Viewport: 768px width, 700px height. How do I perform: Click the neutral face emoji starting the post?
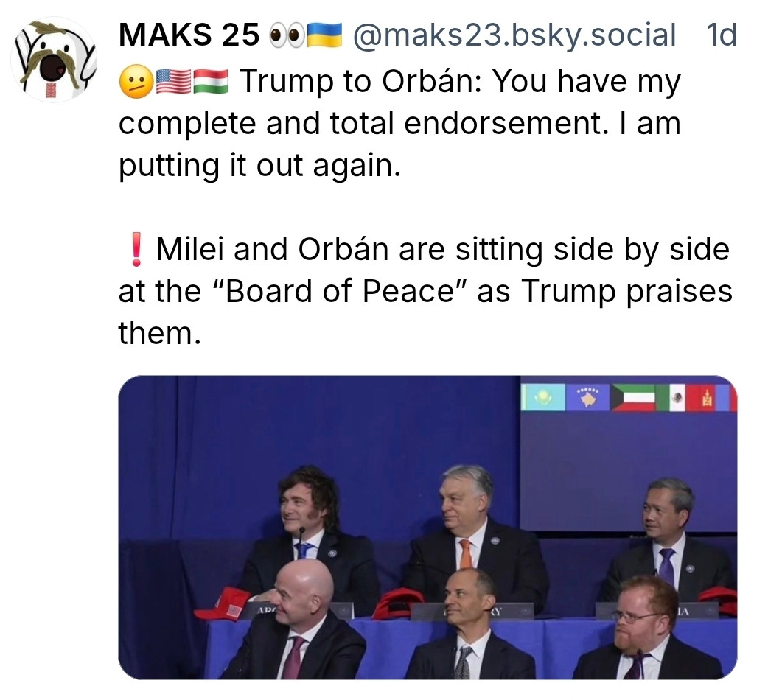tap(134, 83)
